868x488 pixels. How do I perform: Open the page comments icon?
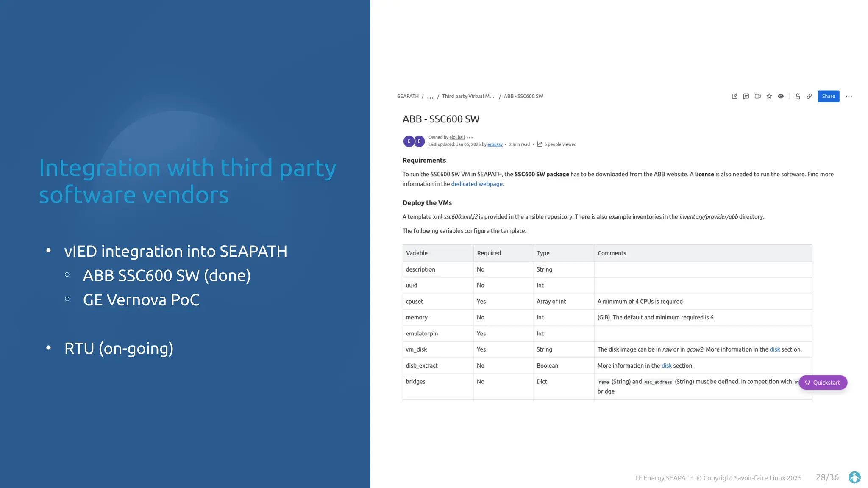click(746, 96)
